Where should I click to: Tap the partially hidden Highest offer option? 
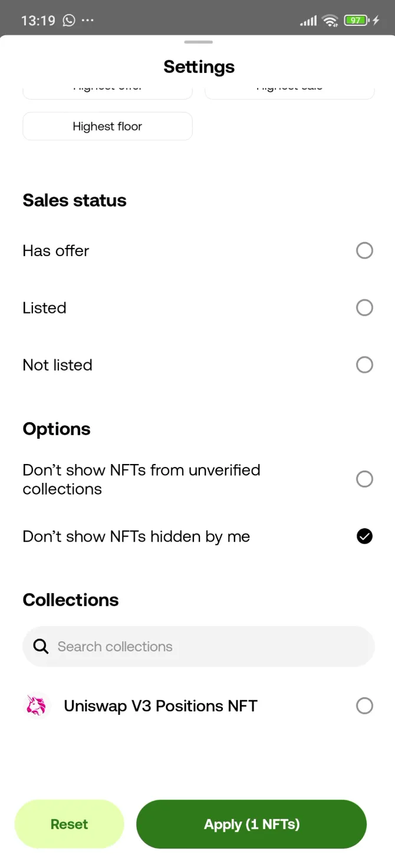[x=107, y=91]
